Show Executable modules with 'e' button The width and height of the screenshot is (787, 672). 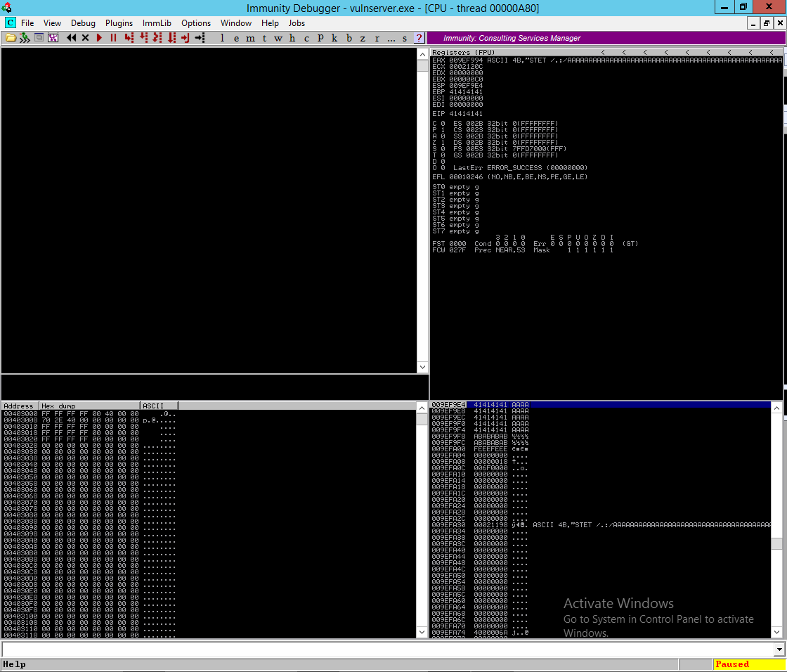(x=236, y=38)
